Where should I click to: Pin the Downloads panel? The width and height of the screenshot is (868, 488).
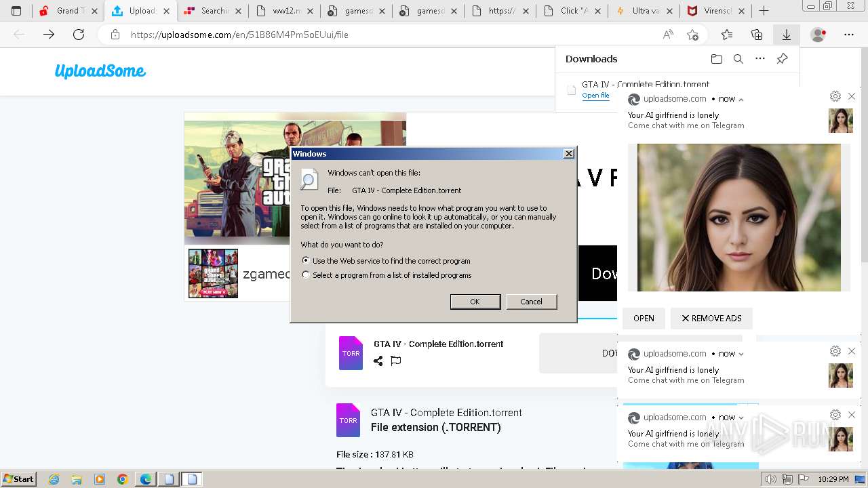tap(782, 59)
